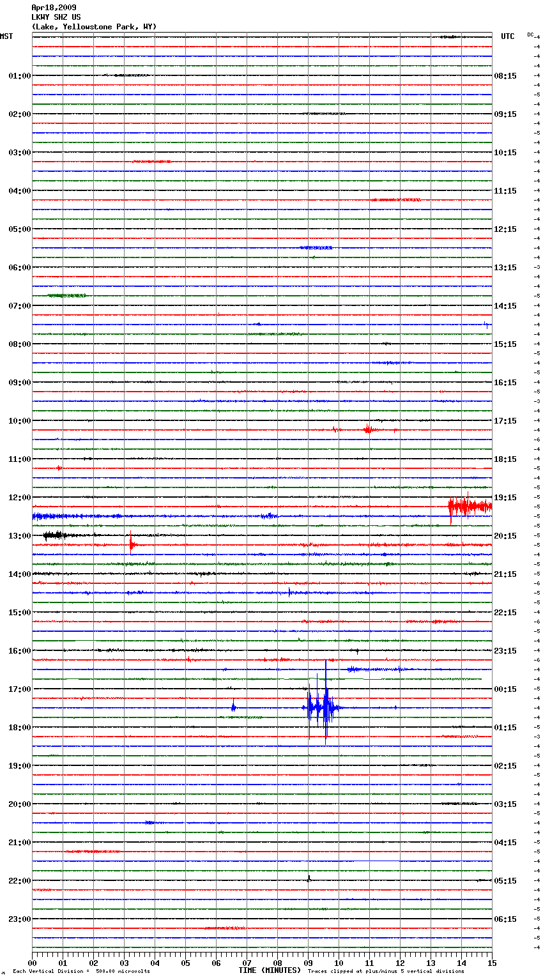Click the black spike on the 22:00 trace

pos(309,879)
